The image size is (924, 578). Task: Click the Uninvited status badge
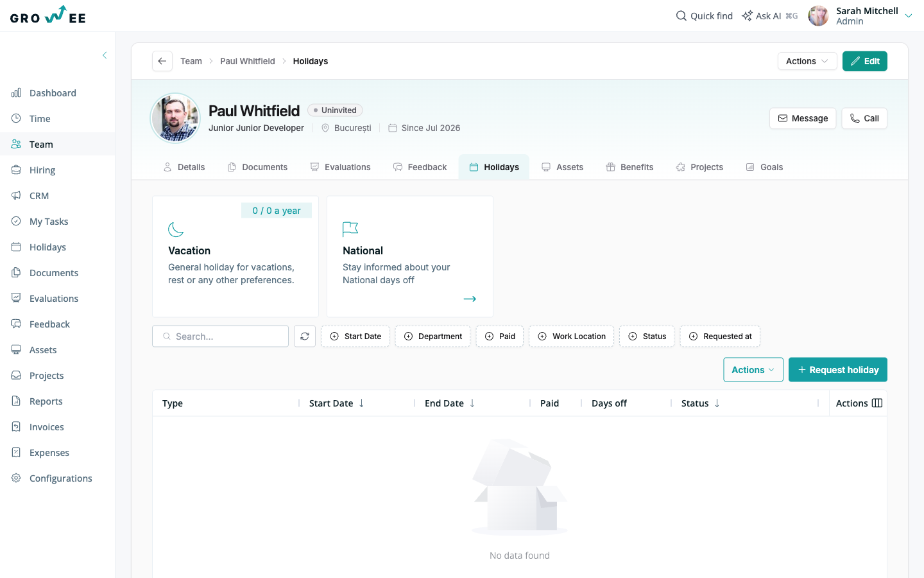[335, 110]
